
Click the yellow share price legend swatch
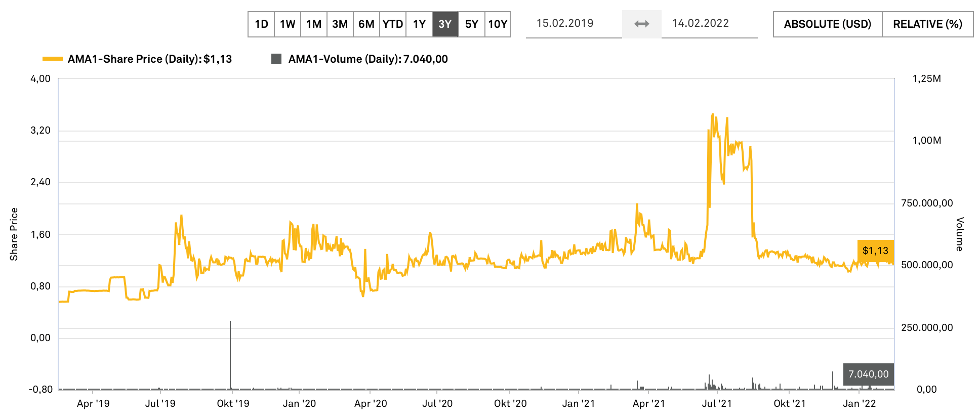pyautogui.click(x=53, y=59)
